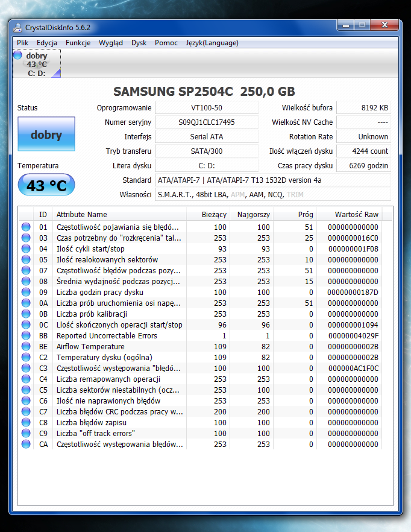411x532 pixels.
Task: Click status orb for attribute 08
Action: click(26, 281)
